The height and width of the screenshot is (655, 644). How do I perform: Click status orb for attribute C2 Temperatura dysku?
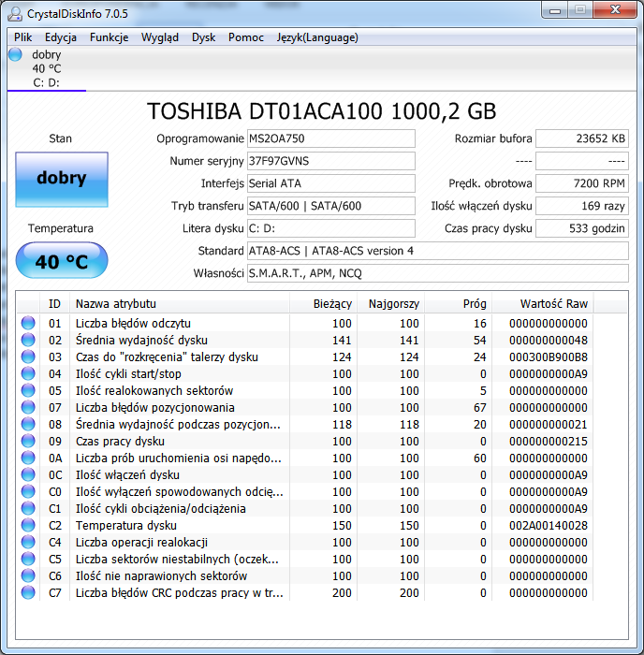point(28,525)
